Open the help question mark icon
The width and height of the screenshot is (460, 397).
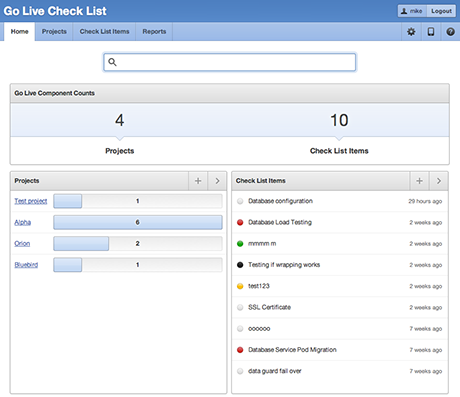click(450, 32)
